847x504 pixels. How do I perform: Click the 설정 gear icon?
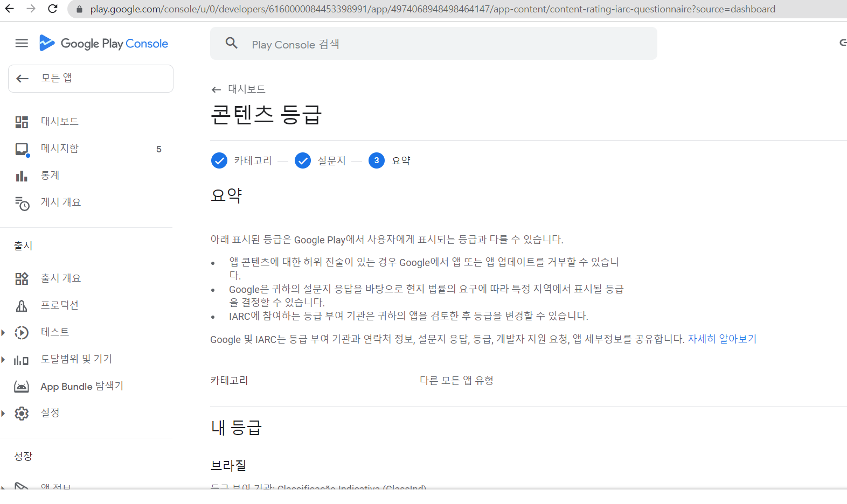click(22, 414)
